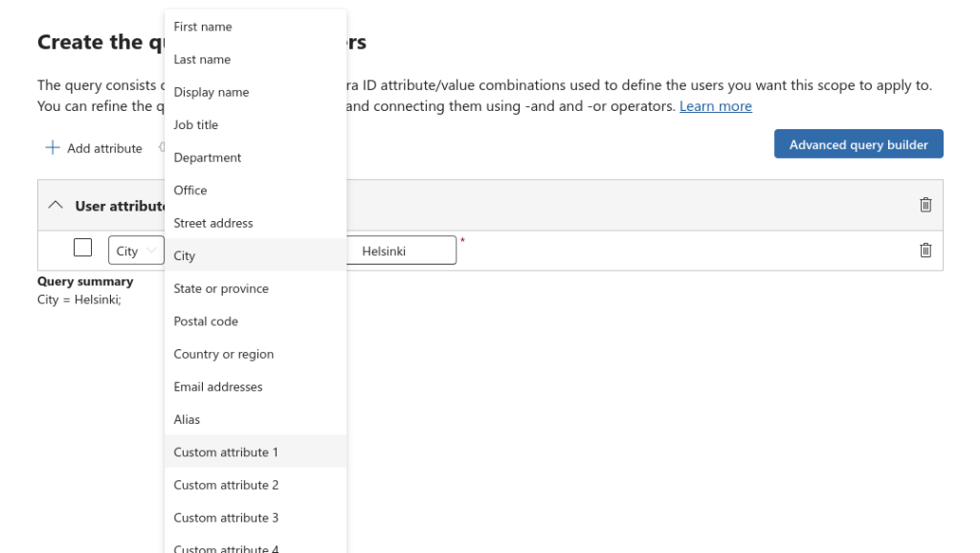This screenshot has width=980, height=553.
Task: Choose Last name from the attribute list
Action: coord(256,59)
